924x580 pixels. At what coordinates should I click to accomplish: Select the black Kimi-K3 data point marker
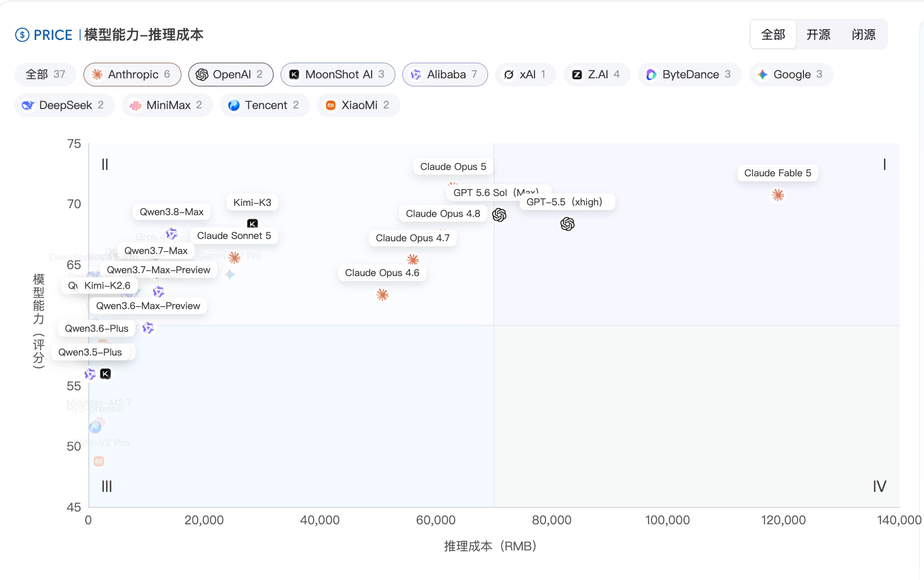tap(253, 223)
